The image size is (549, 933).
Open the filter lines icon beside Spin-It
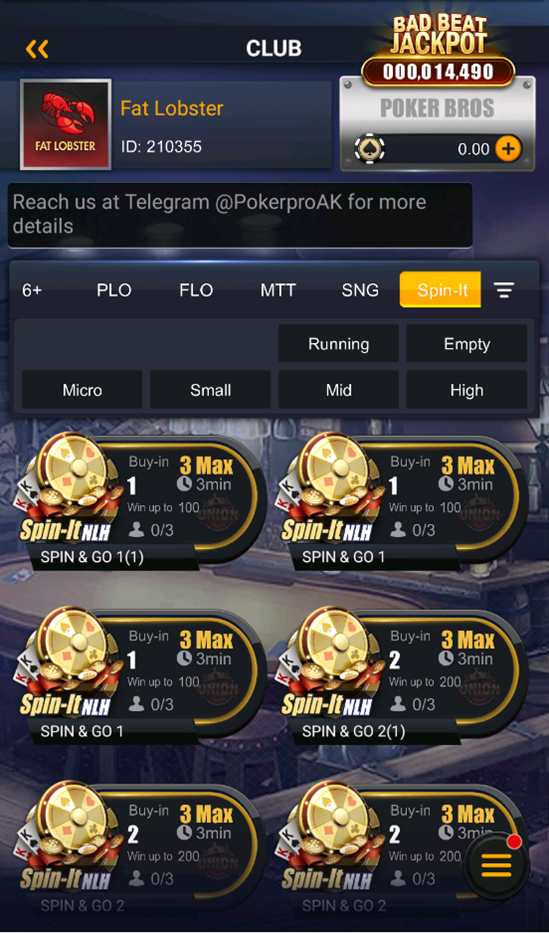(504, 290)
